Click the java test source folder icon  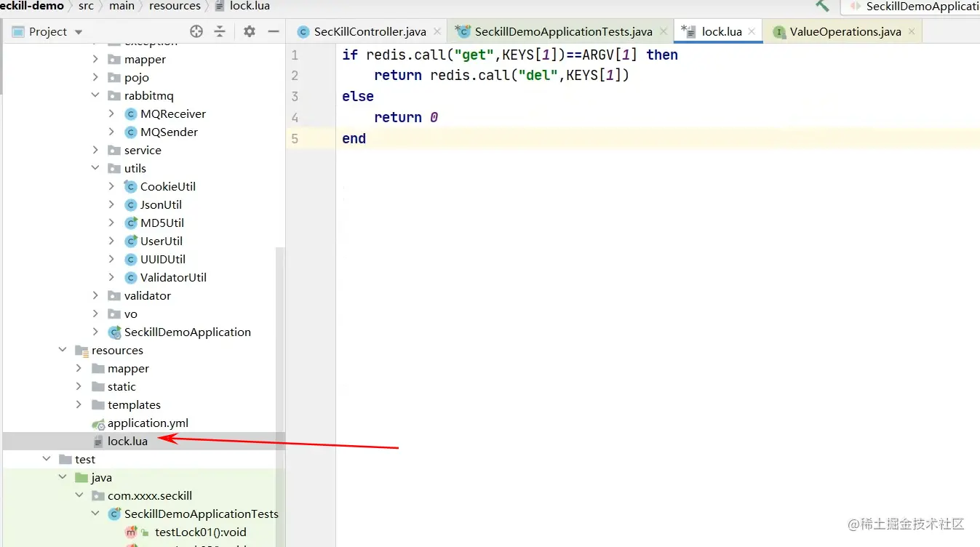81,478
